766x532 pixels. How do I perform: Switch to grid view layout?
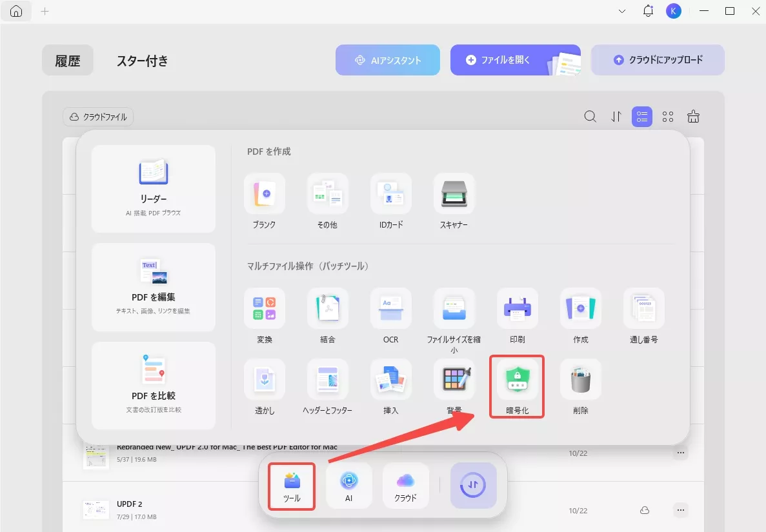coord(667,117)
